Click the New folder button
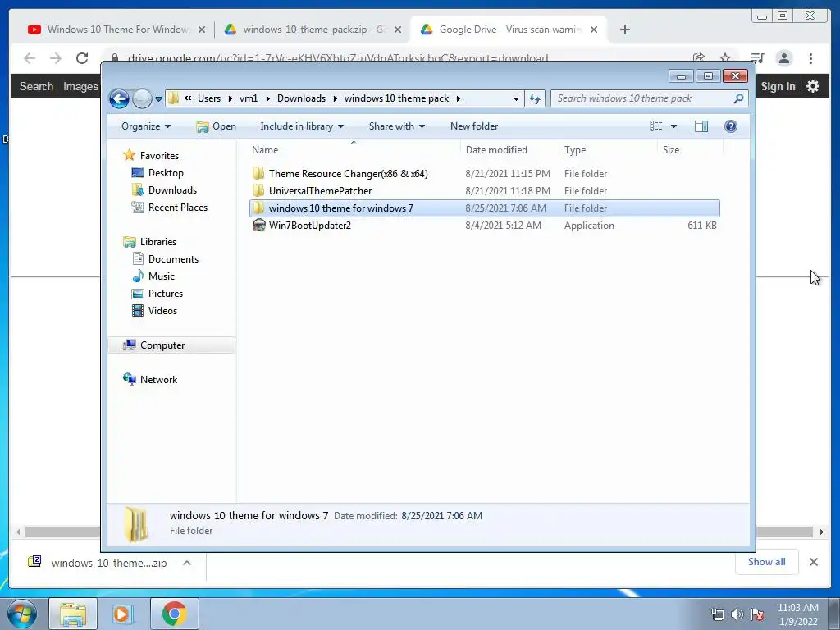Viewport: 840px width, 630px height. 474,126
